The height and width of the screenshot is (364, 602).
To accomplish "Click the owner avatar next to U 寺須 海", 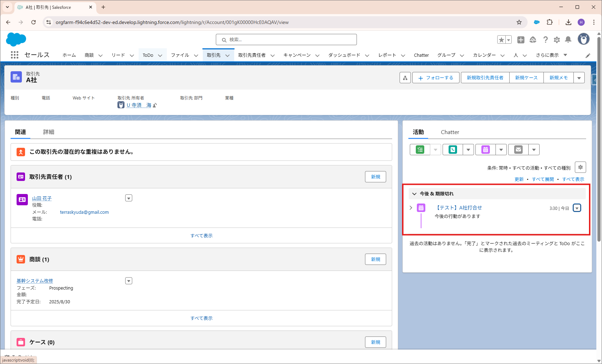I will click(x=121, y=105).
